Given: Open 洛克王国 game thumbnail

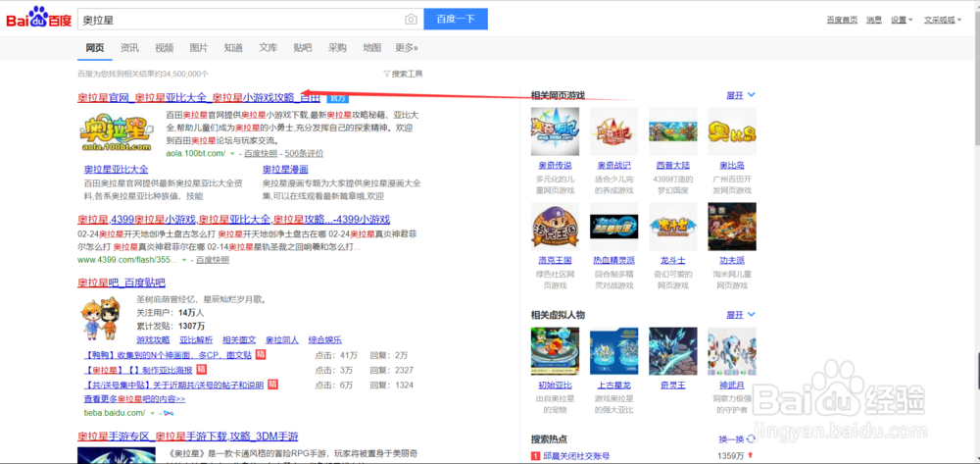Looking at the screenshot, I should [555, 226].
